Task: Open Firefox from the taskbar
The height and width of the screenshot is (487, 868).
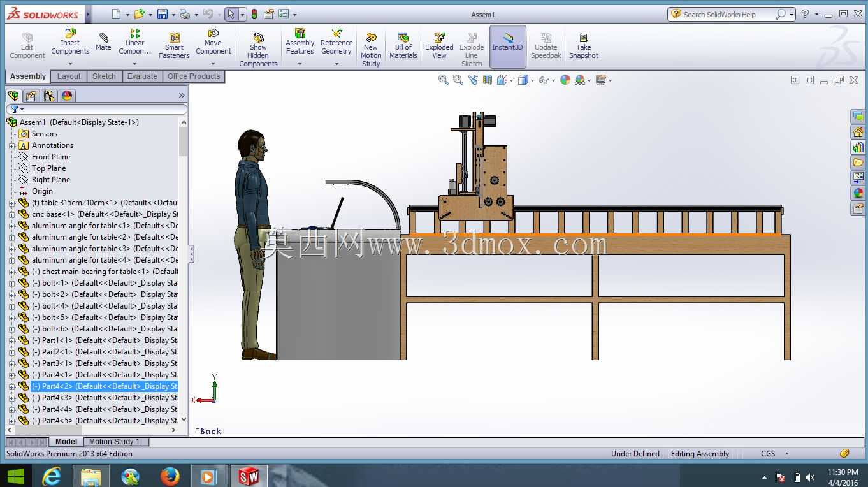Action: tap(170, 476)
